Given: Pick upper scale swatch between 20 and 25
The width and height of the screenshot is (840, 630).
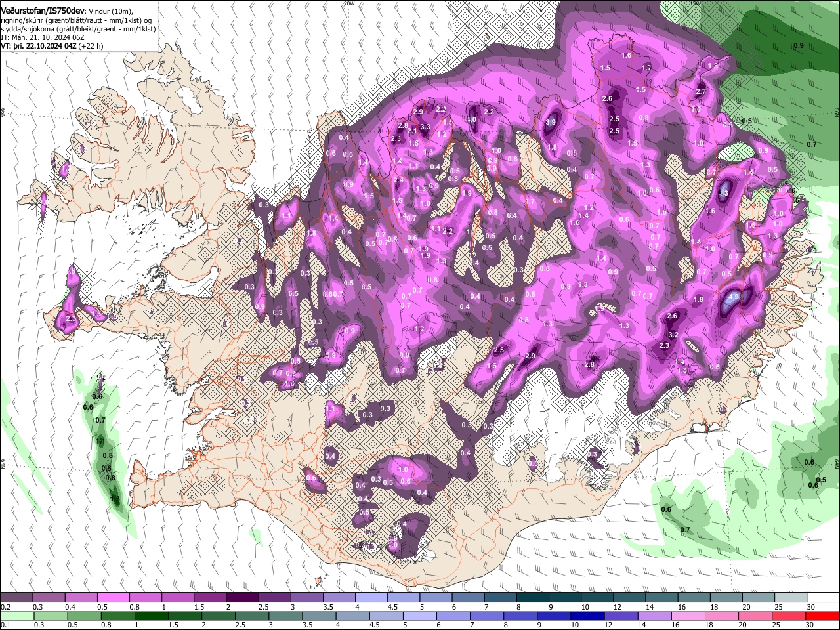Looking at the screenshot, I should pyautogui.click(x=759, y=598).
